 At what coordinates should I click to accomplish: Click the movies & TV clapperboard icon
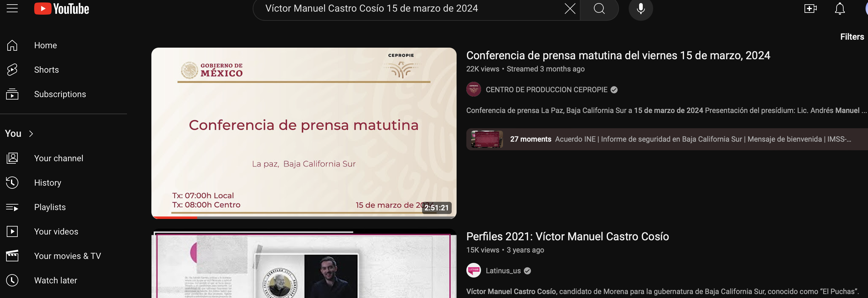tap(12, 256)
